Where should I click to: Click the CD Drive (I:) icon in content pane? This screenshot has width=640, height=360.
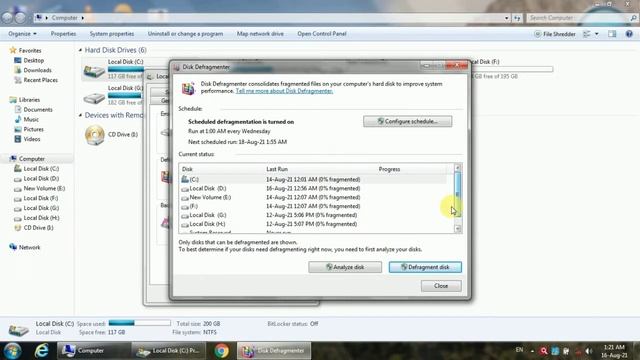[94, 135]
